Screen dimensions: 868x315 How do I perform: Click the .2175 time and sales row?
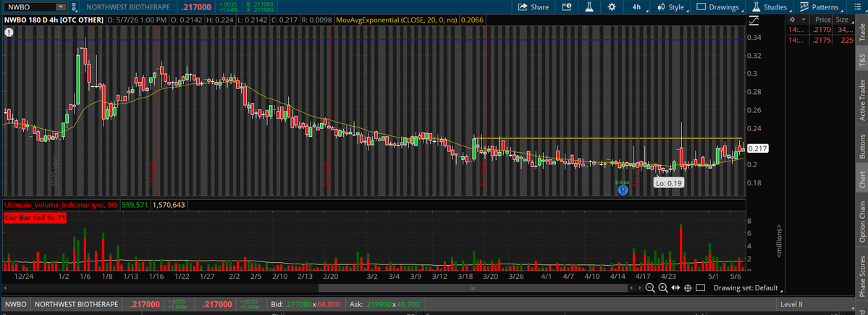(x=822, y=40)
